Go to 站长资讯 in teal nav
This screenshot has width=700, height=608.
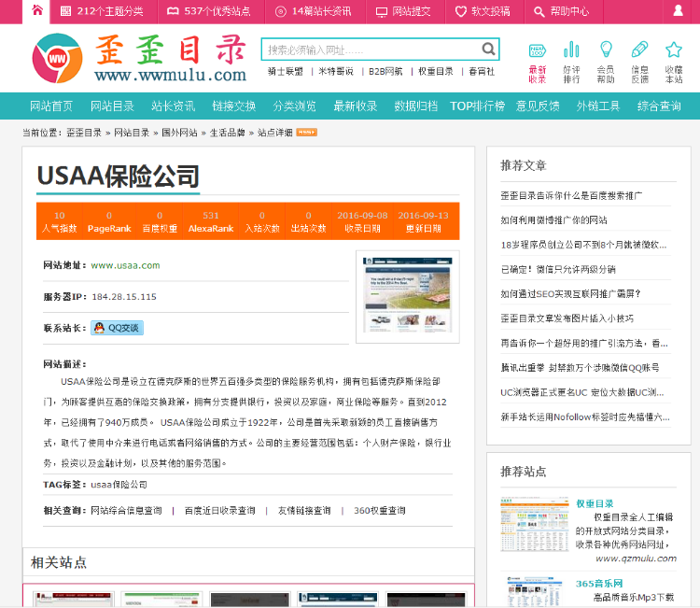click(173, 106)
